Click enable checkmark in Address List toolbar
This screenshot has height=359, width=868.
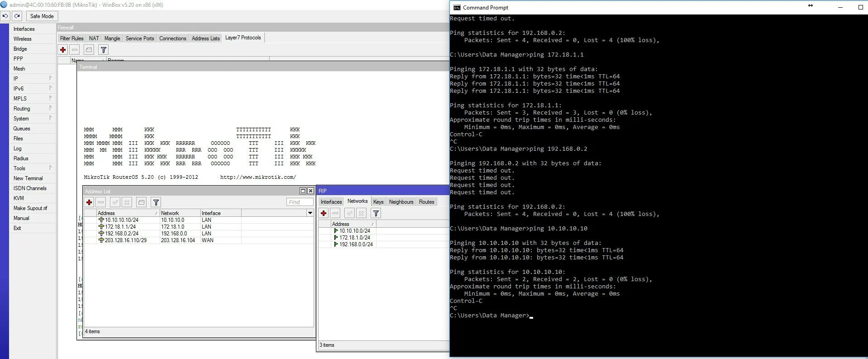pyautogui.click(x=115, y=202)
